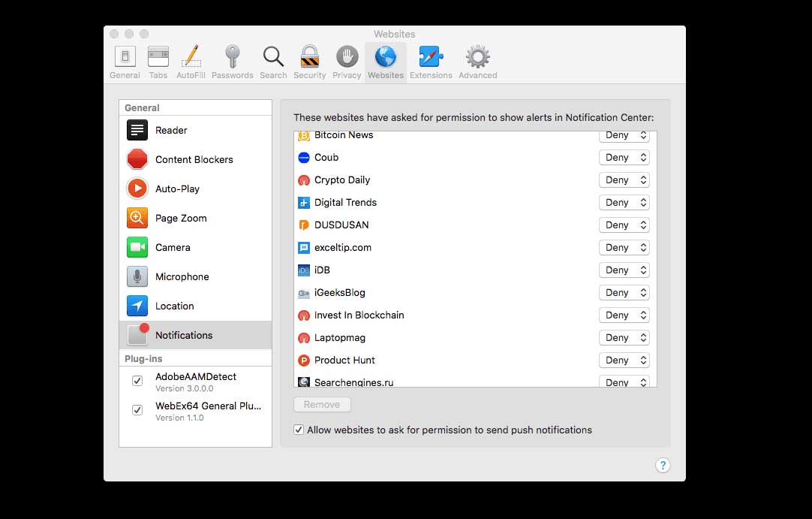Select the iGeeksBlog row text

coord(340,292)
